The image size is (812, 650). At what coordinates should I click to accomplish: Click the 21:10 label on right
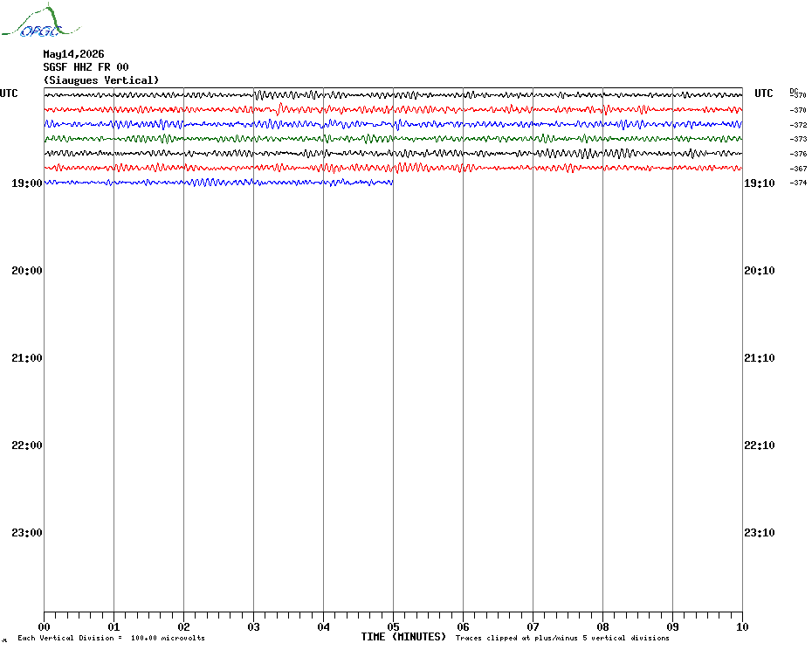(760, 358)
